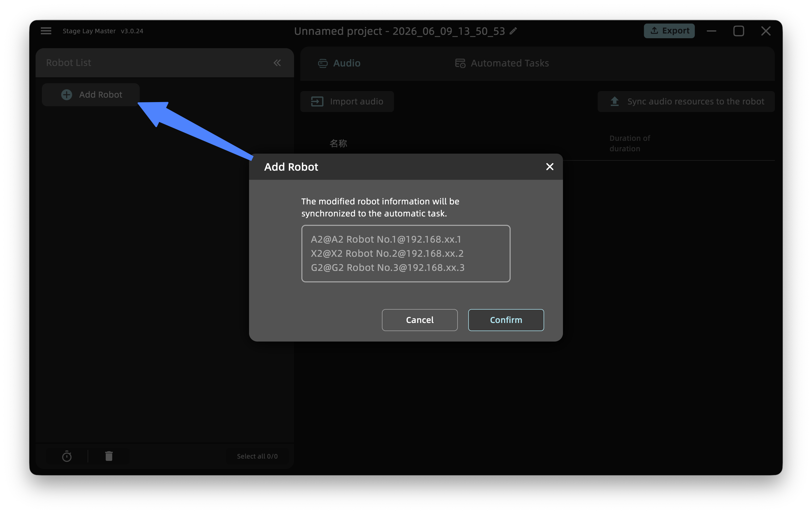Close the Stage Lay Master window
Screen dimensions: 812x514
pos(766,31)
